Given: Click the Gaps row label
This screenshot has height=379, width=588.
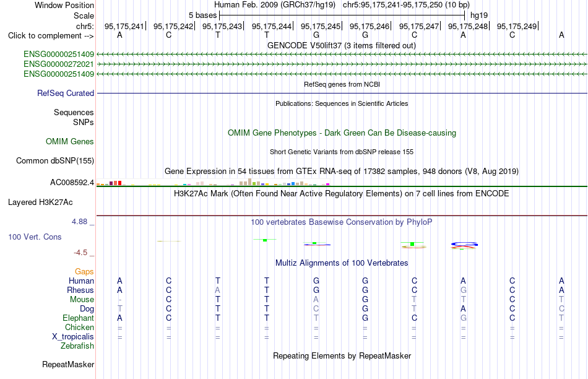Looking at the screenshot, I should (84, 272).
